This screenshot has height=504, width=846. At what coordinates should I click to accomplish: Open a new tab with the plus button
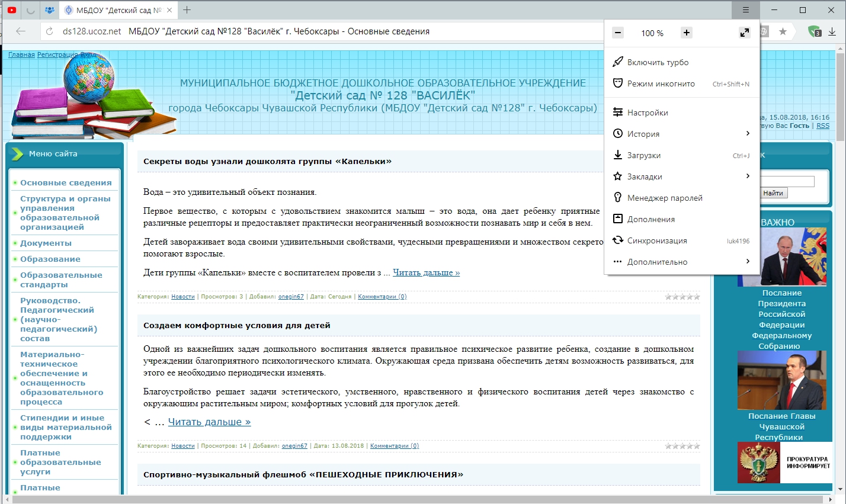click(x=187, y=10)
